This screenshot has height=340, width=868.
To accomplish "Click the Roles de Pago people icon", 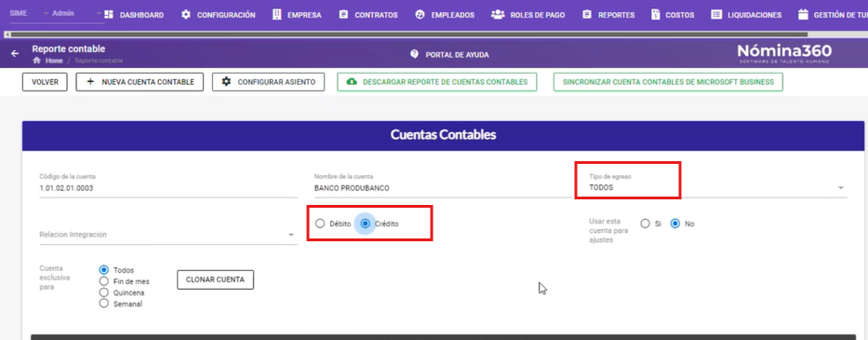I will tap(498, 15).
